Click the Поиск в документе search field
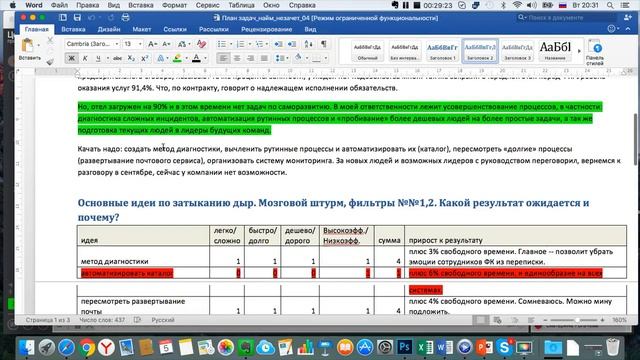Image resolution: width=640 pixels, height=360 pixels. [567, 18]
